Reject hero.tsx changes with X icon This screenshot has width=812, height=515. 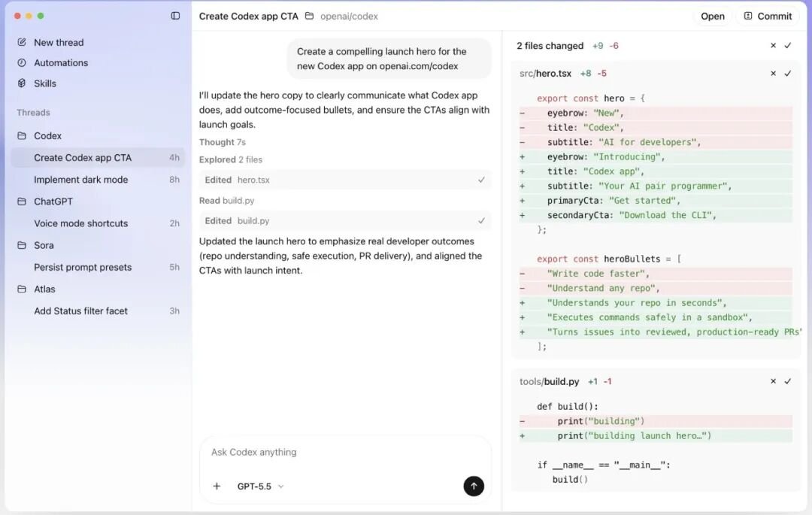[773, 74]
